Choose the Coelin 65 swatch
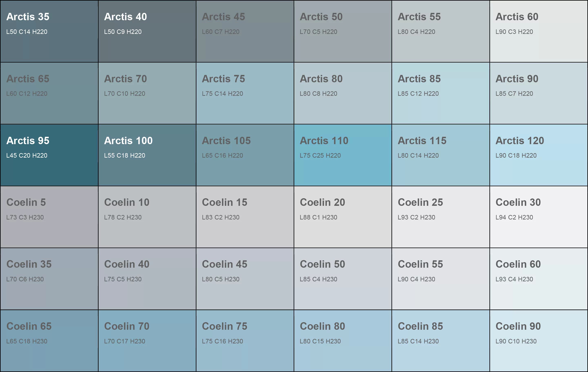588x372 pixels. [x=49, y=341]
